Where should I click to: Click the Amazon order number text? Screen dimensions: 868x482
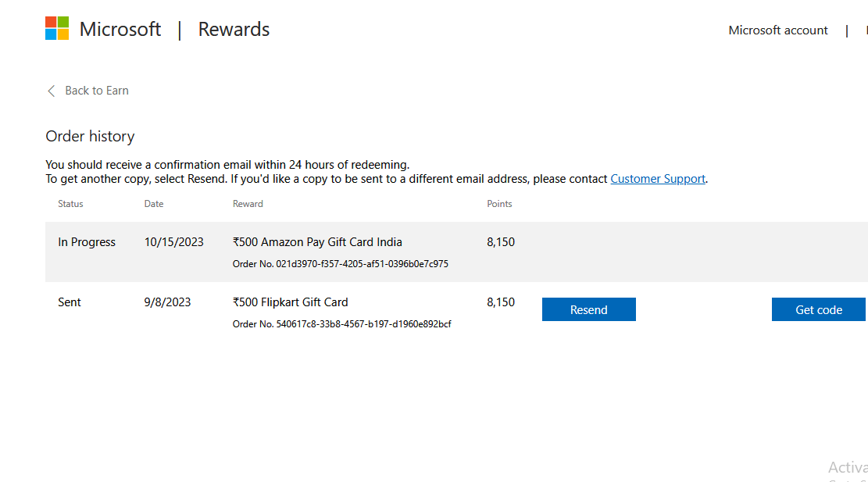[340, 264]
